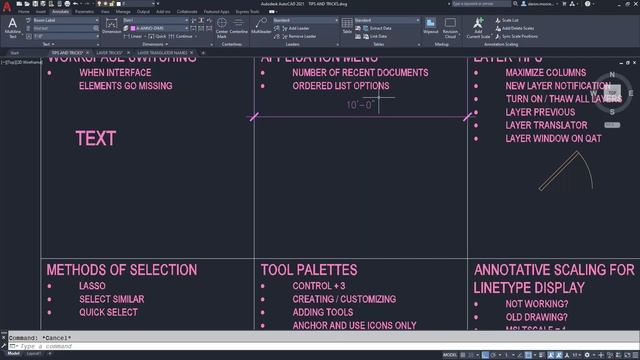Open the dimension style dropdown
The width and height of the screenshot is (640, 360).
coord(156,20)
